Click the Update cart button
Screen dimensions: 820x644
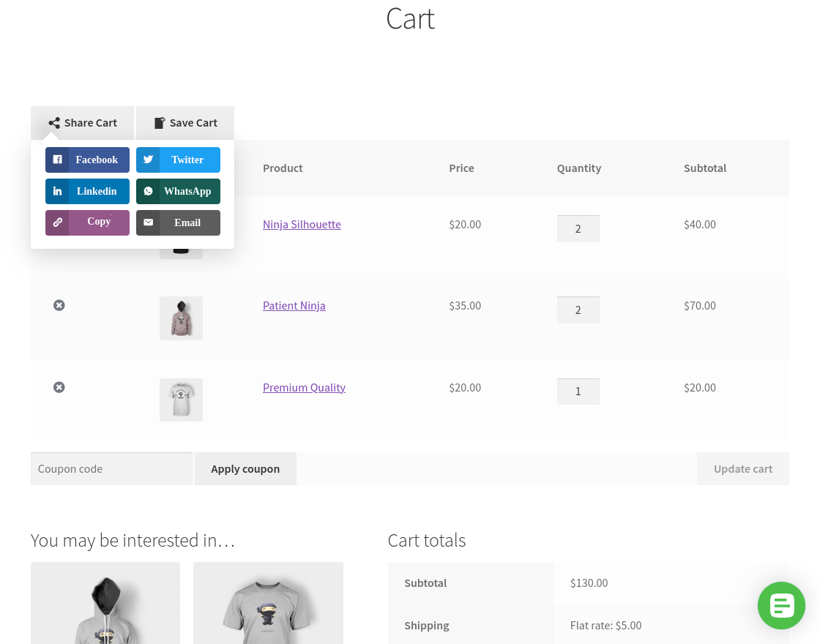pos(742,468)
